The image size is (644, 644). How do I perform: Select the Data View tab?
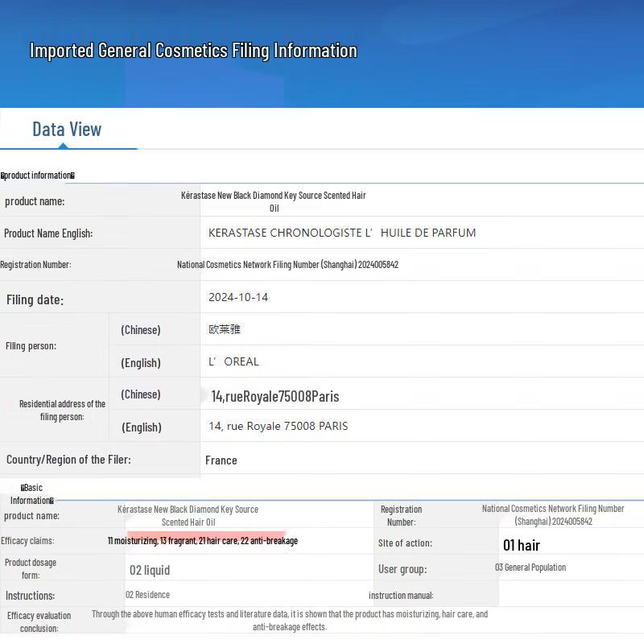[x=67, y=130]
